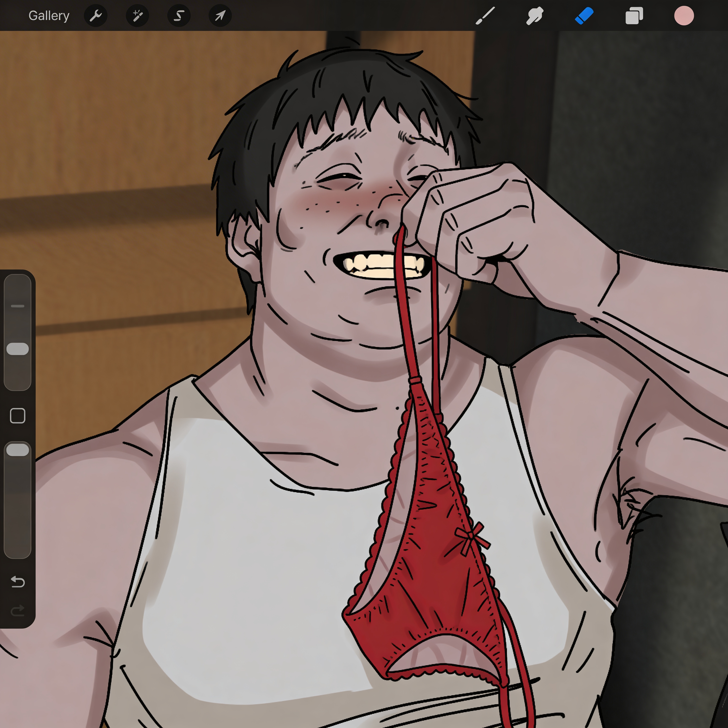Activate the Transform arrow tool

point(220,16)
